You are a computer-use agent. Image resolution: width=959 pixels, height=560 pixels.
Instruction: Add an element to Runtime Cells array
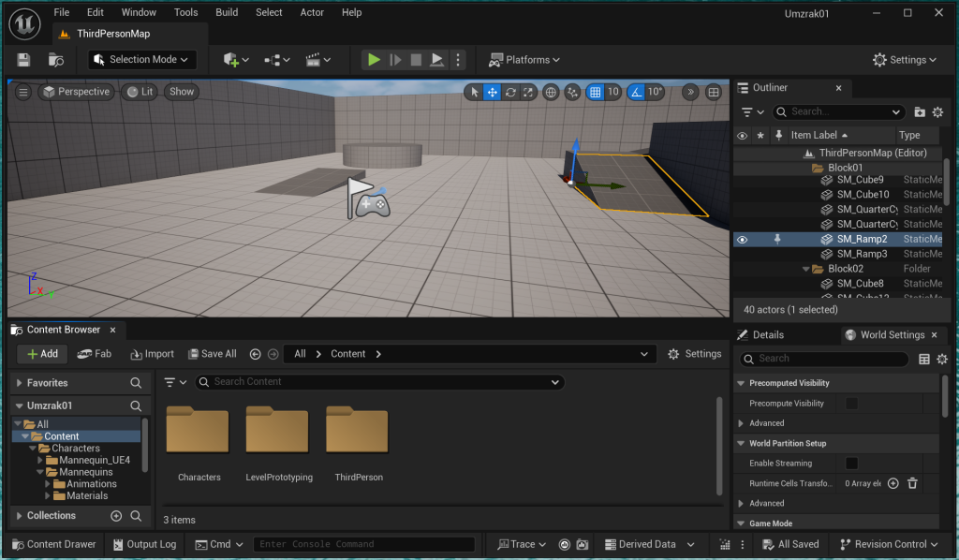(893, 483)
